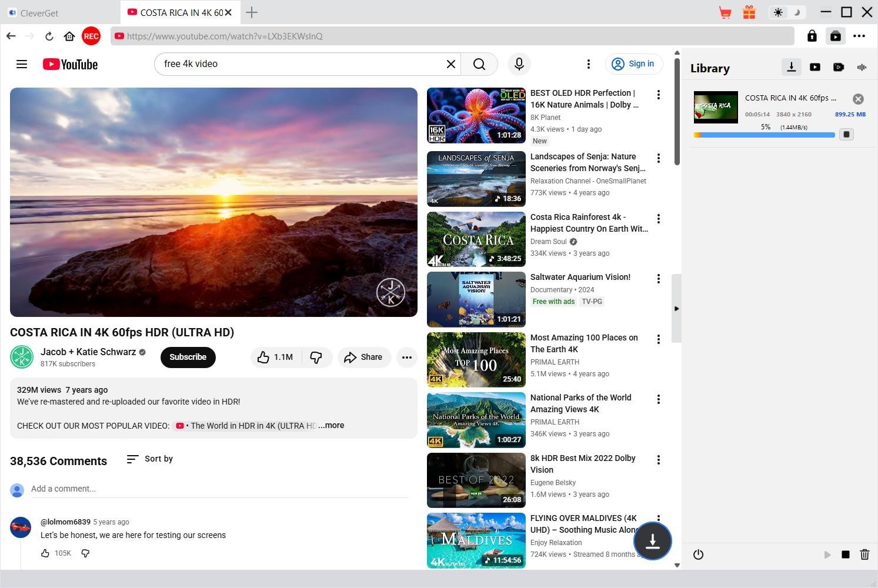
Task: Click the power icon in Library footer
Action: click(x=698, y=554)
